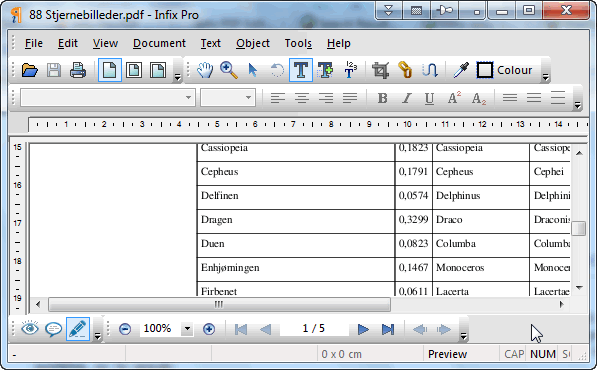Viewport: 597px width, 370px height.
Task: Toggle Underline formatting
Action: tap(429, 98)
